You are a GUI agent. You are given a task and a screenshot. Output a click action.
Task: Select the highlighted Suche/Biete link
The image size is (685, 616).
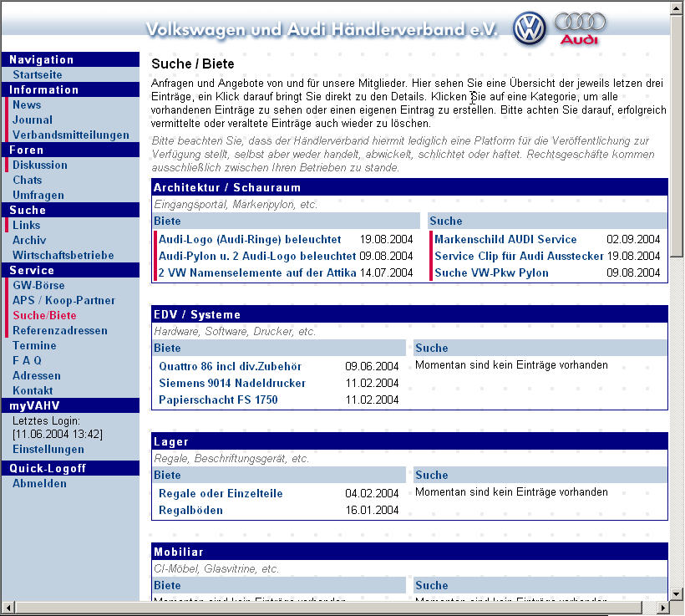coord(44,315)
